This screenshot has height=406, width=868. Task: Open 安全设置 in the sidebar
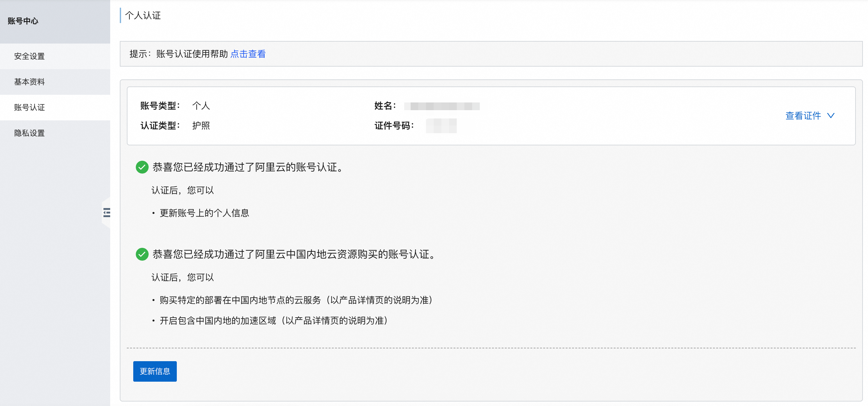pyautogui.click(x=30, y=56)
